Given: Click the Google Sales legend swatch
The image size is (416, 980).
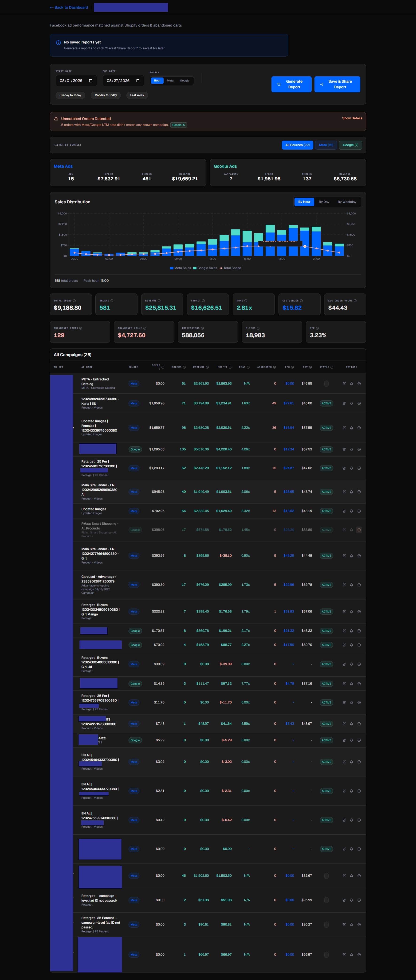Looking at the screenshot, I should click(195, 268).
